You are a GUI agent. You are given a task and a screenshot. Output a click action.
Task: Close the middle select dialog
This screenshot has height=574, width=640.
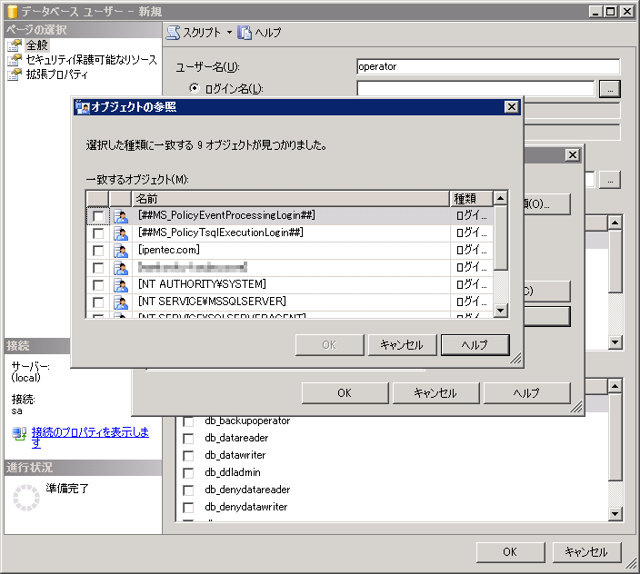click(573, 155)
